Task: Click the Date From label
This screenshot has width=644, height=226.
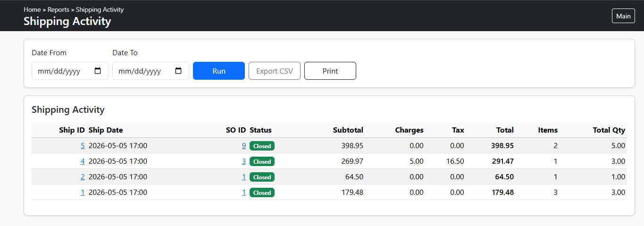Action: click(49, 53)
